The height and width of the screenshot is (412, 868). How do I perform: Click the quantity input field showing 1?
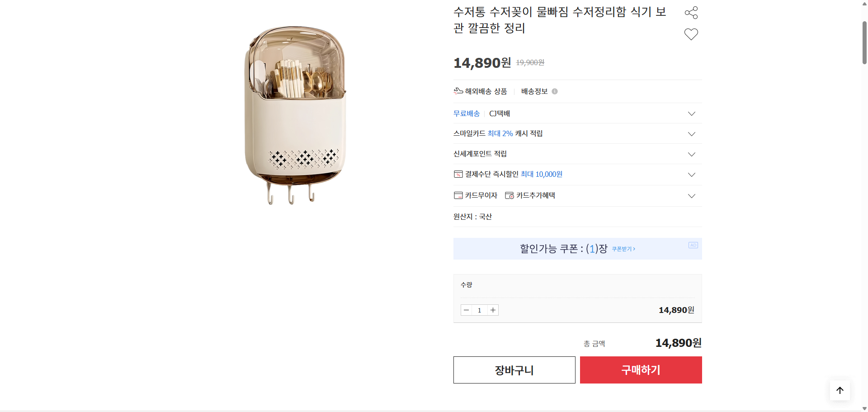(x=479, y=310)
